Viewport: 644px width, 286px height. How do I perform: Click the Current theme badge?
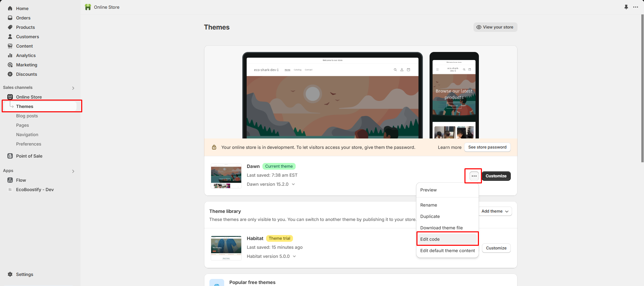point(279,166)
